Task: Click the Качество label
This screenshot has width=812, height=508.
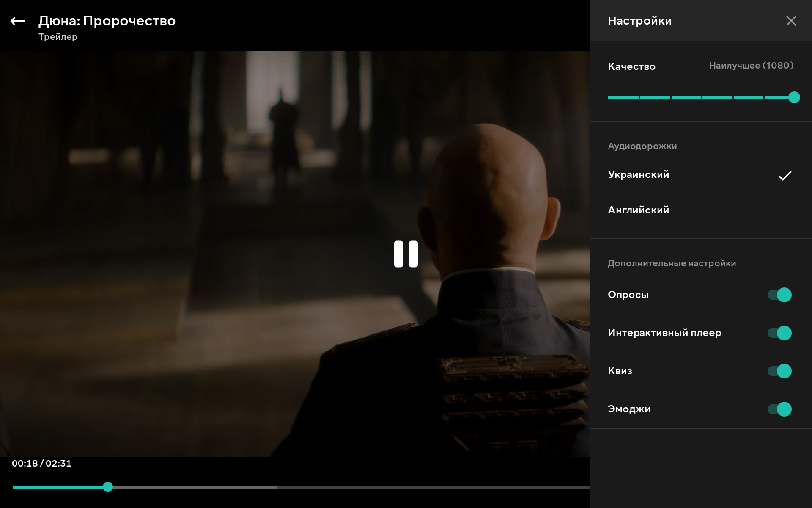Action: [x=631, y=66]
